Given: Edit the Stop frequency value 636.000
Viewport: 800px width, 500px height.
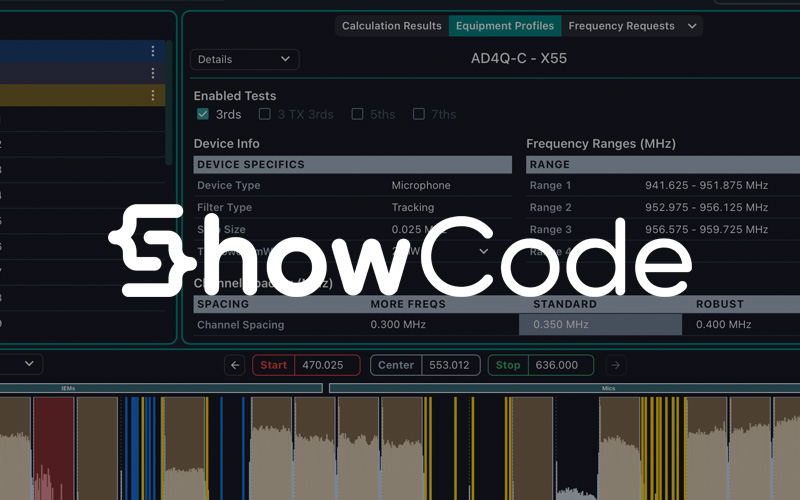Looking at the screenshot, I should (x=560, y=365).
